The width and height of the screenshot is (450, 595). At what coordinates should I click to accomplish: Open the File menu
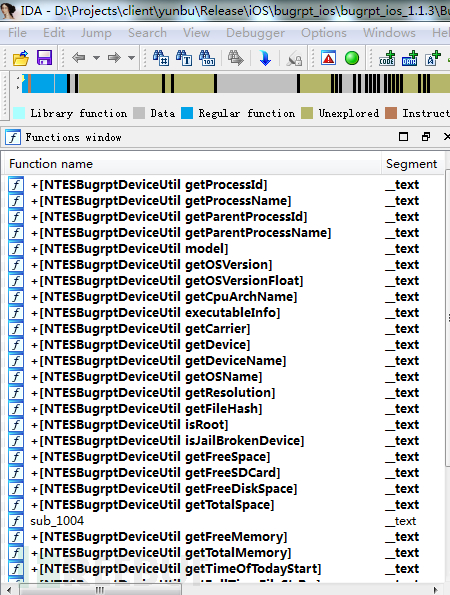point(17,33)
